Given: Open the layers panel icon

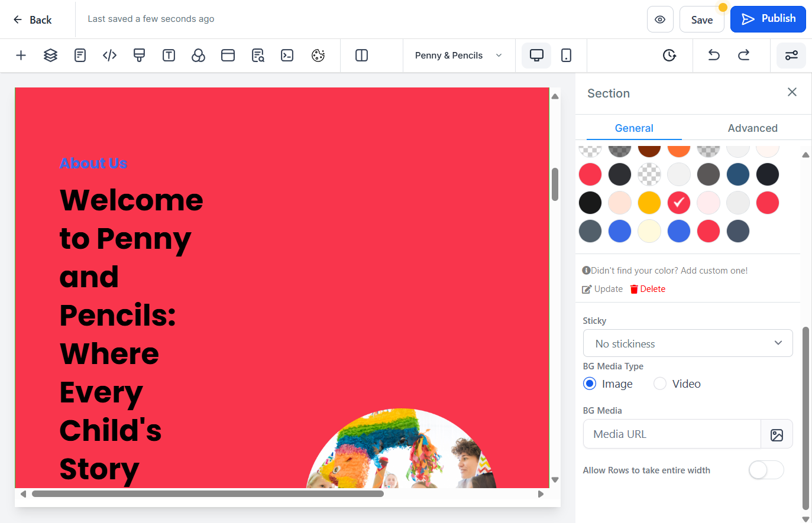Looking at the screenshot, I should pos(50,56).
